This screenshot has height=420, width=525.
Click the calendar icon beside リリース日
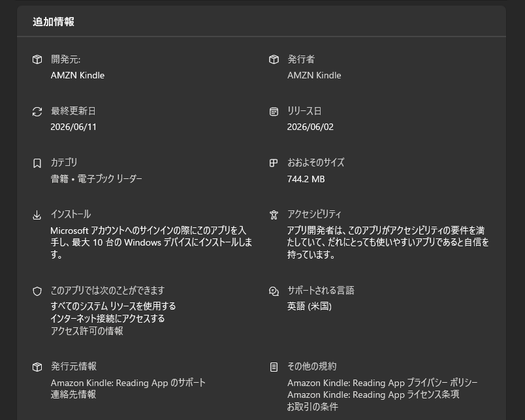(274, 112)
